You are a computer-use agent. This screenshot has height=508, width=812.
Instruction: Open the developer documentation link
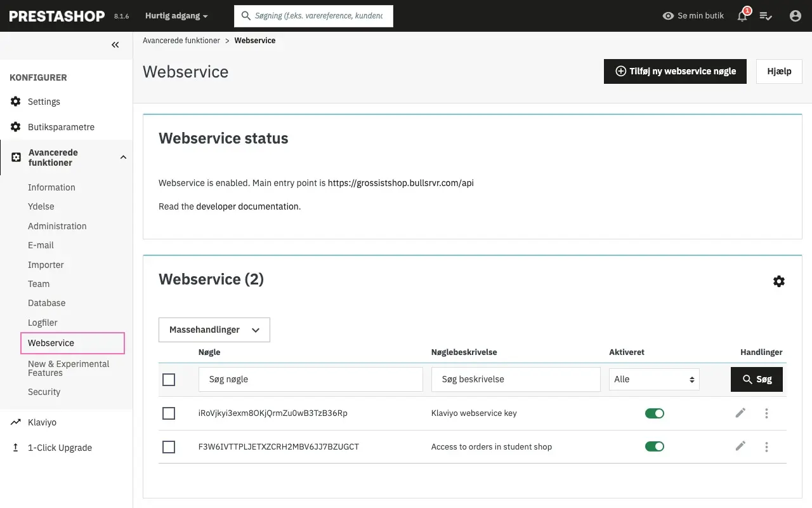248,206
